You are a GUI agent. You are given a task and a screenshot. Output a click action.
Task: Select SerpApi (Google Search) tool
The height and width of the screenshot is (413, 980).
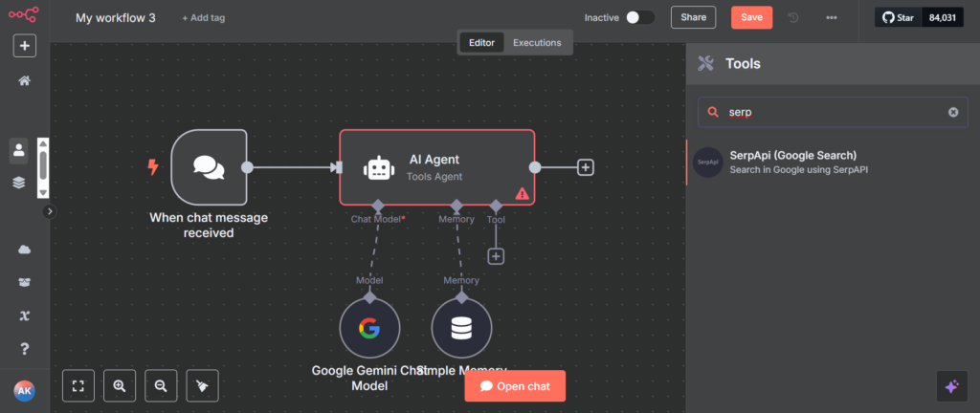pyautogui.click(x=833, y=163)
